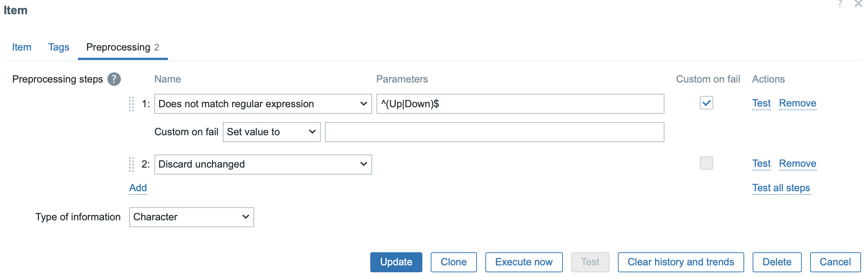The height and width of the screenshot is (277, 868).
Task: Close the Item dialog with X
Action: pos(858,4)
